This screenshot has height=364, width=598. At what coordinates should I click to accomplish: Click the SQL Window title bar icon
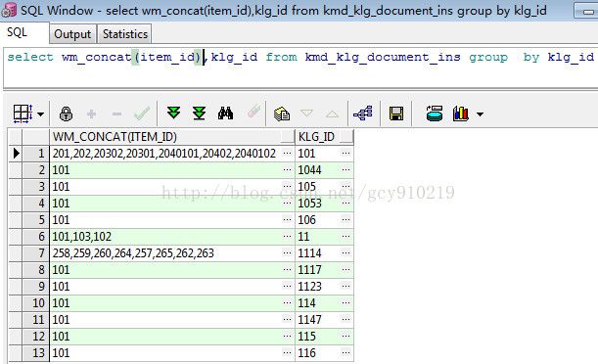(x=9, y=11)
